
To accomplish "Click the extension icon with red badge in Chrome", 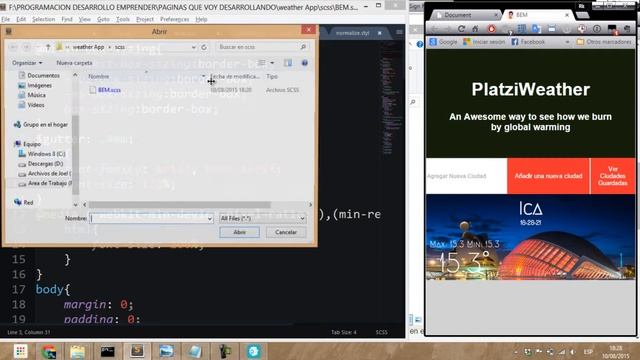I will click(x=612, y=29).
